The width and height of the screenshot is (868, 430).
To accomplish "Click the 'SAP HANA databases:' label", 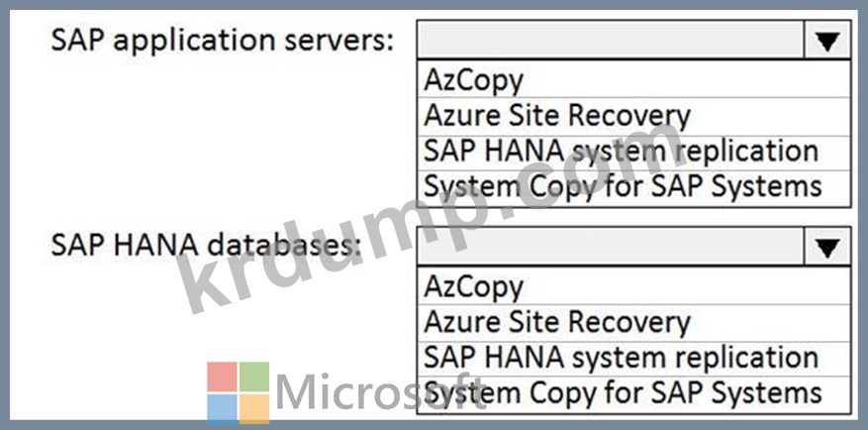I will point(206,246).
